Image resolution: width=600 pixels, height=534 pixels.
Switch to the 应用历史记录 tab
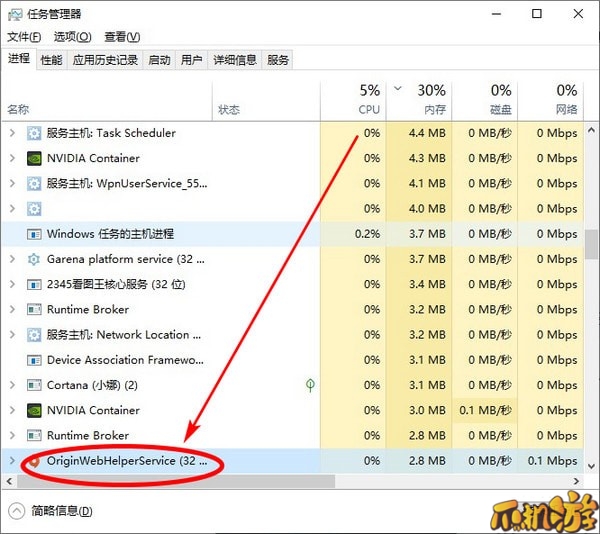pyautogui.click(x=105, y=60)
